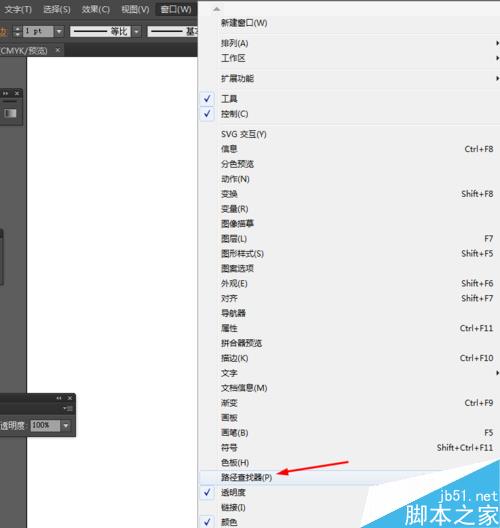500x528 pixels.
Task: Expand the 扩展功能 submenu
Action: (350, 78)
